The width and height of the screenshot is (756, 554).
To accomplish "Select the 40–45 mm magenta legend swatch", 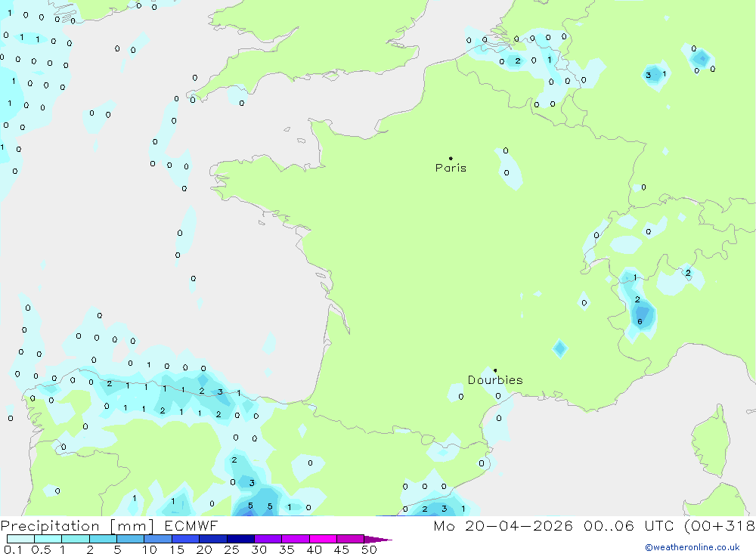I will point(323,539).
